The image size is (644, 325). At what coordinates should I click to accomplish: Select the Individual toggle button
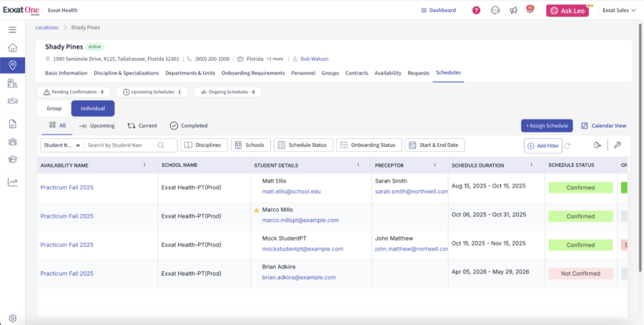93,109
